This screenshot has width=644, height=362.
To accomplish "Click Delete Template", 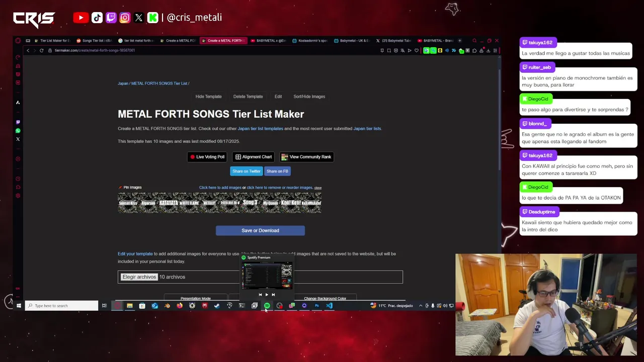I will pyautogui.click(x=248, y=97).
